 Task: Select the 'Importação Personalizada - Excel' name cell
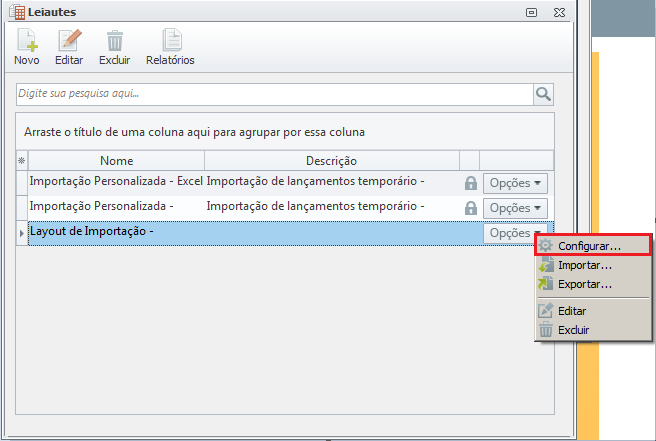tap(116, 181)
